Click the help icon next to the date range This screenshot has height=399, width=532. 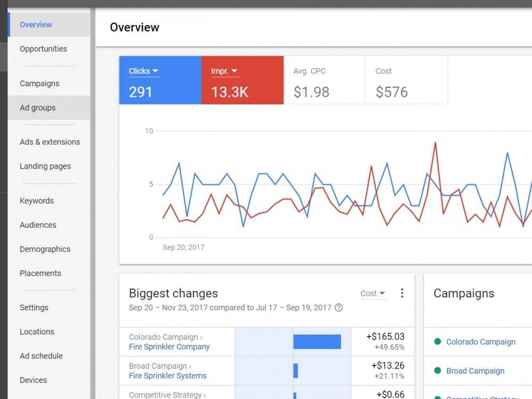(339, 307)
